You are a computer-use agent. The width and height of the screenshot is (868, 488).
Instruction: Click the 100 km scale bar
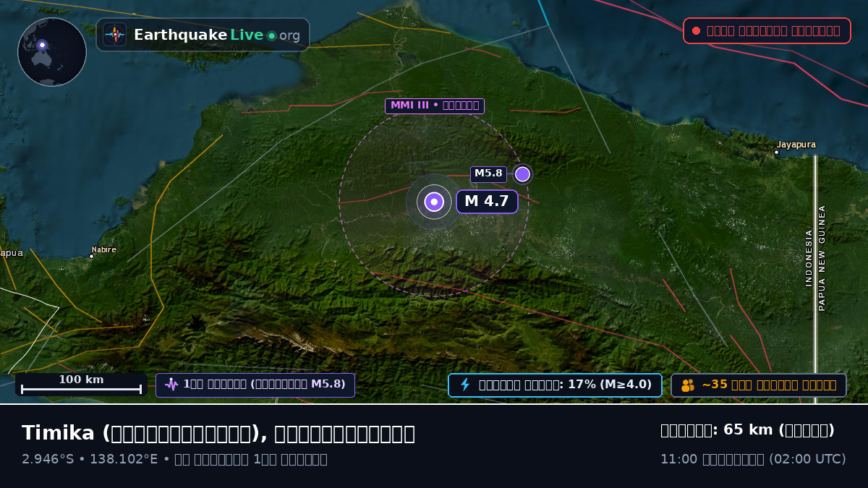pyautogui.click(x=81, y=385)
